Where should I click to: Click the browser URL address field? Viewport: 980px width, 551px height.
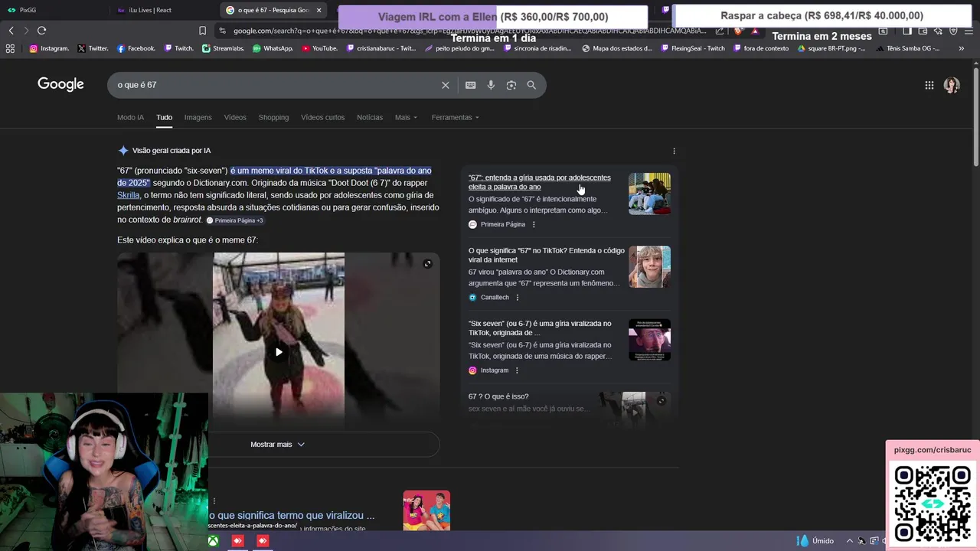point(469,31)
